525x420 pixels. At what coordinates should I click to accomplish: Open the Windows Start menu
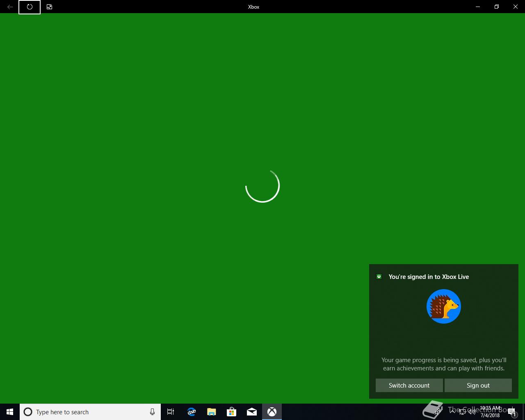pyautogui.click(x=10, y=412)
